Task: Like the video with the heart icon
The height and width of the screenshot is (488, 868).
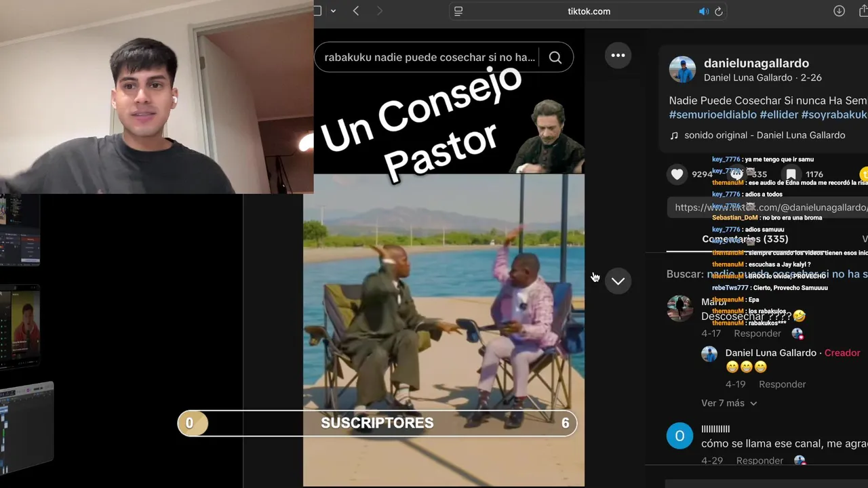Action: coord(677,174)
